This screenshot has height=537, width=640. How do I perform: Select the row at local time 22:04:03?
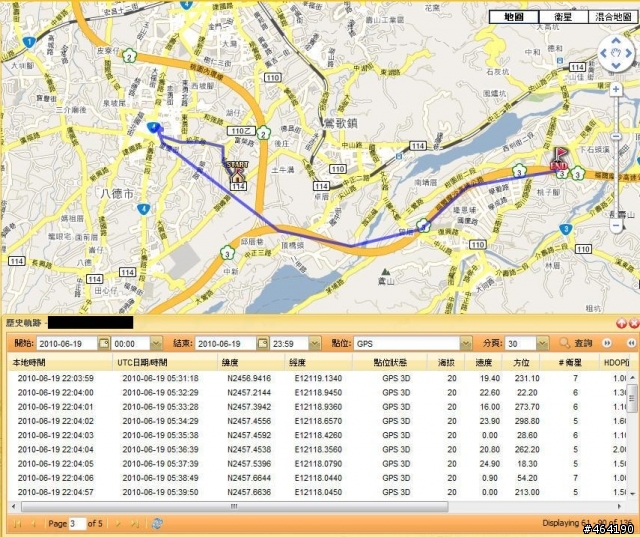pyautogui.click(x=316, y=435)
